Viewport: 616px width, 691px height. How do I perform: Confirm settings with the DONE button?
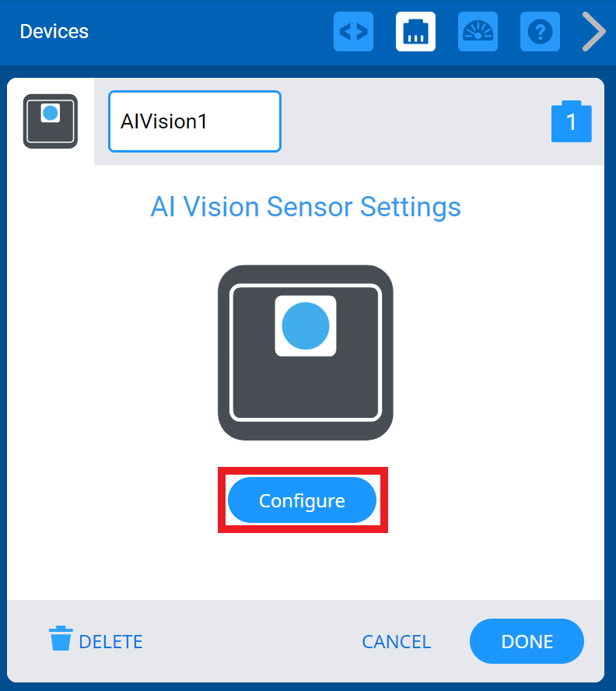(527, 641)
